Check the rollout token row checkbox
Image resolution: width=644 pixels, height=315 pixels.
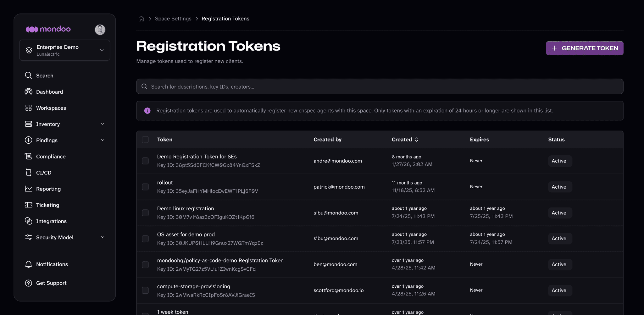[x=145, y=187]
